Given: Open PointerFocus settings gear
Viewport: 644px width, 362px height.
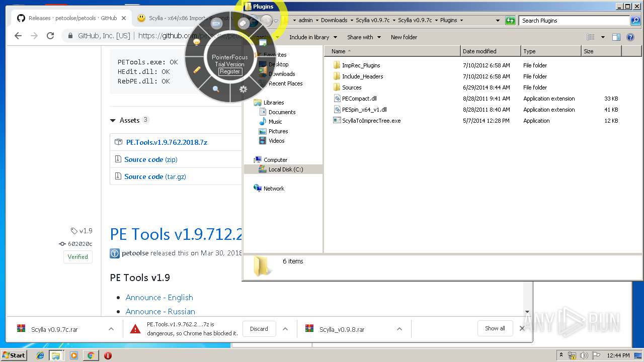Looking at the screenshot, I should click(243, 89).
